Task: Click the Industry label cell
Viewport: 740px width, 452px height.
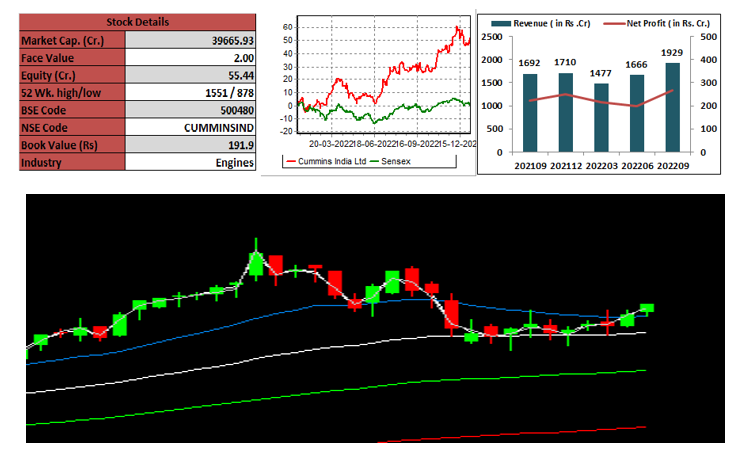Action: (72, 162)
